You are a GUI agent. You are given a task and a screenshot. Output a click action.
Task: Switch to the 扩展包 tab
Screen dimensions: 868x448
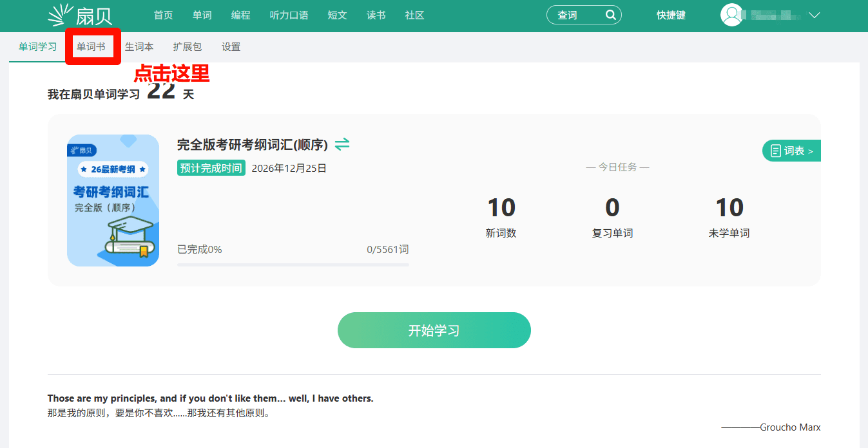(188, 47)
